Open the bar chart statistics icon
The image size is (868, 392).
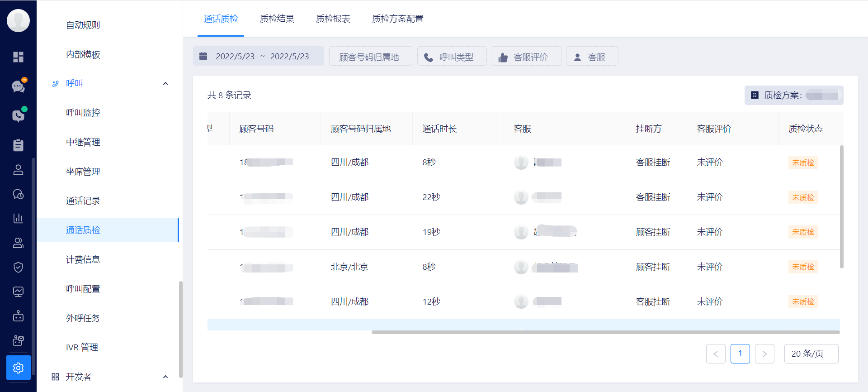19,218
